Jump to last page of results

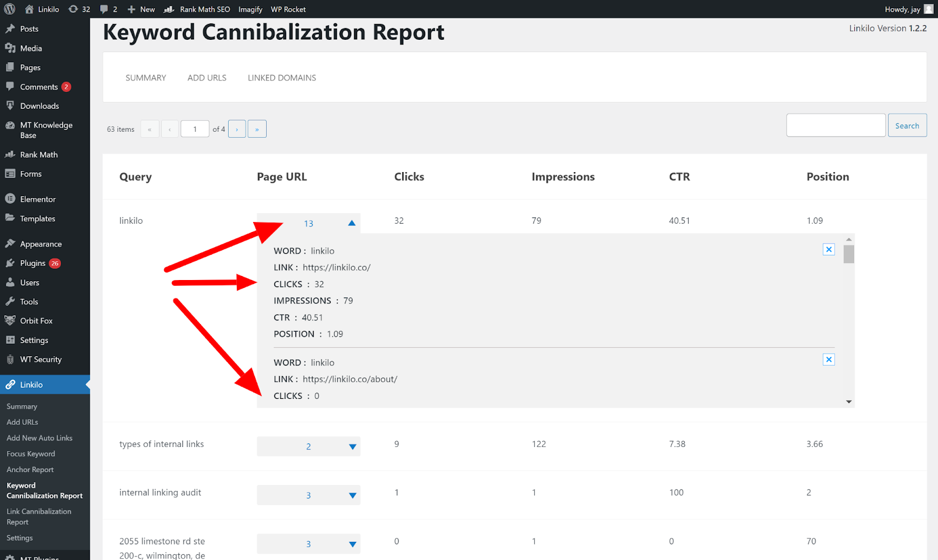[x=257, y=129]
